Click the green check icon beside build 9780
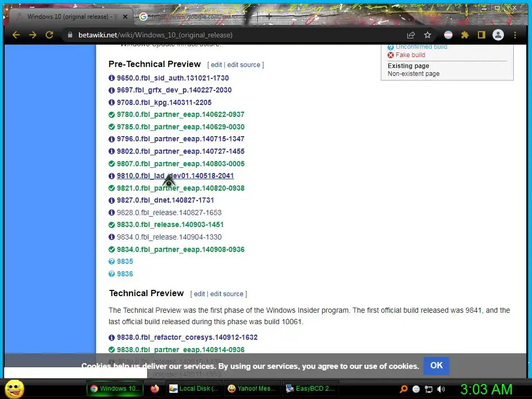 pos(112,115)
